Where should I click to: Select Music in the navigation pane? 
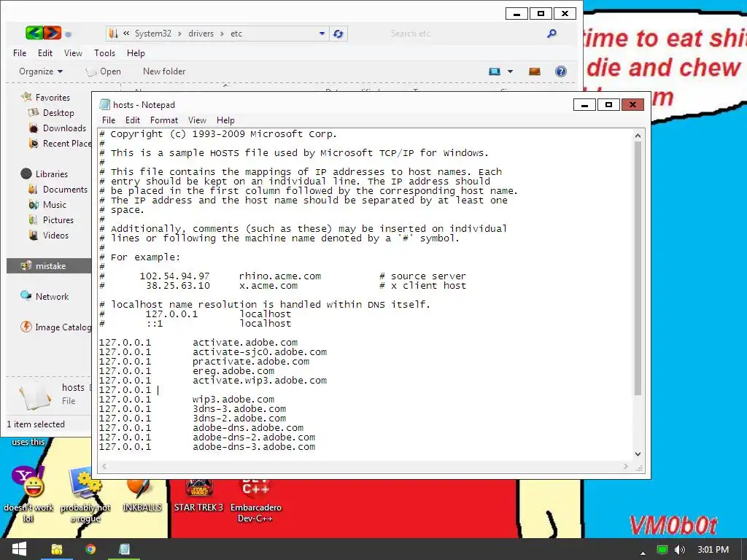click(x=47, y=204)
